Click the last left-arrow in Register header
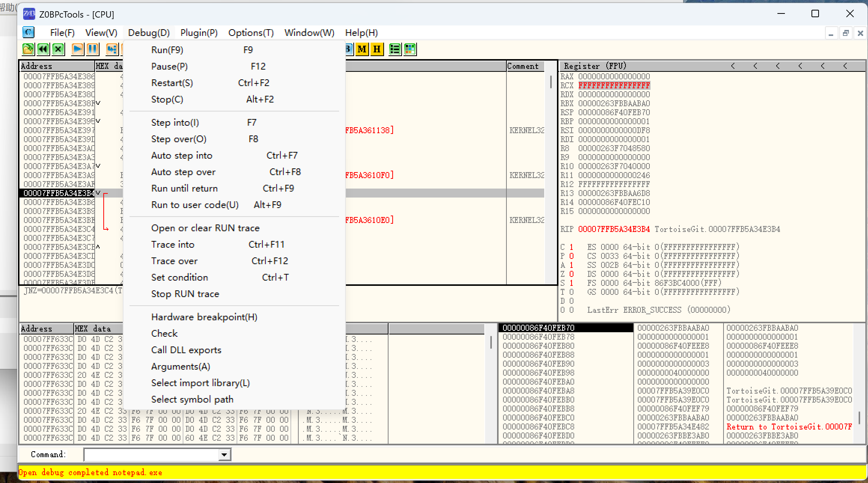The width and height of the screenshot is (868, 483). (x=845, y=66)
